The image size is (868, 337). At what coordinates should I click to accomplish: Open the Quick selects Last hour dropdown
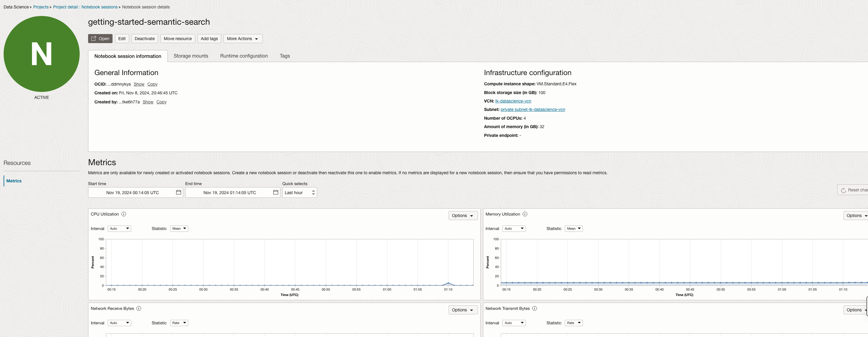[299, 193]
